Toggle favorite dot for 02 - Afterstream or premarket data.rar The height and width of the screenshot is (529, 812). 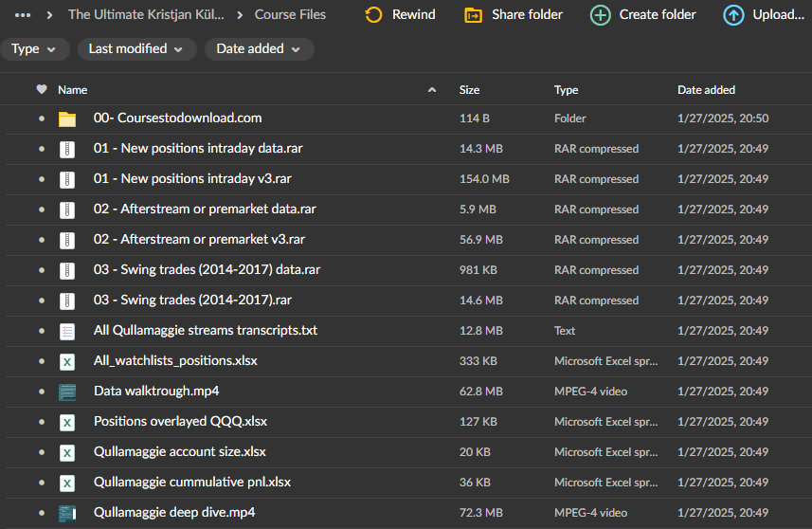[x=42, y=210]
